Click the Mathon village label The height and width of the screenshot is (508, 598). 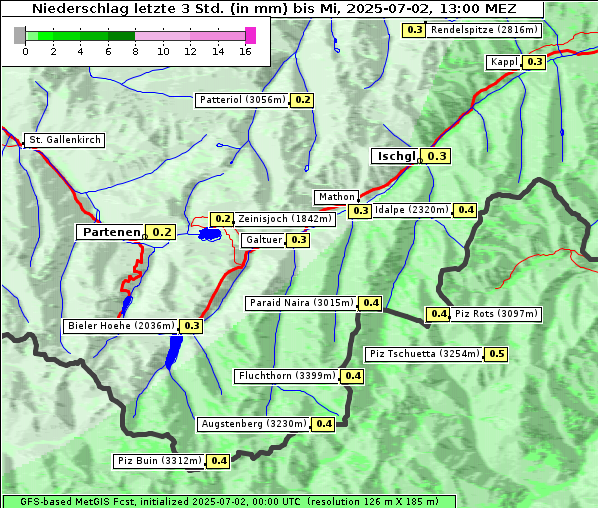tap(336, 197)
